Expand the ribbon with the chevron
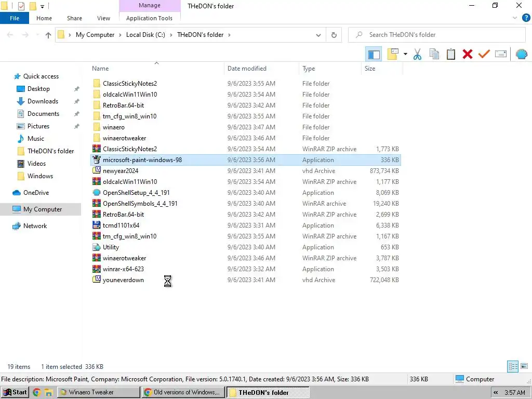 click(514, 18)
